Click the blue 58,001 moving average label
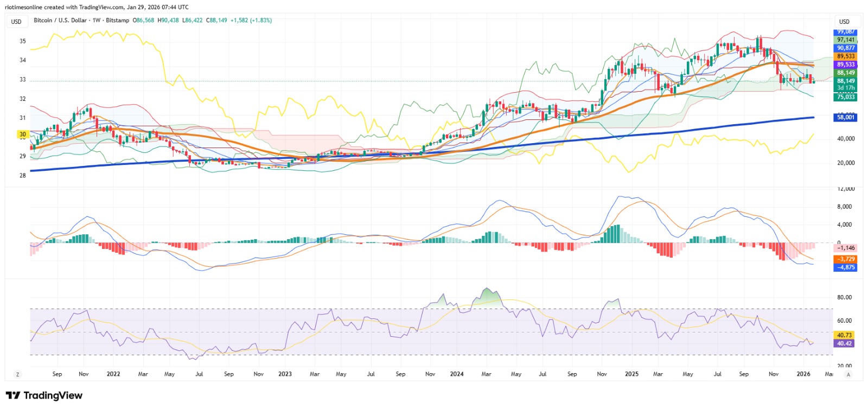868x410 pixels. (845, 117)
